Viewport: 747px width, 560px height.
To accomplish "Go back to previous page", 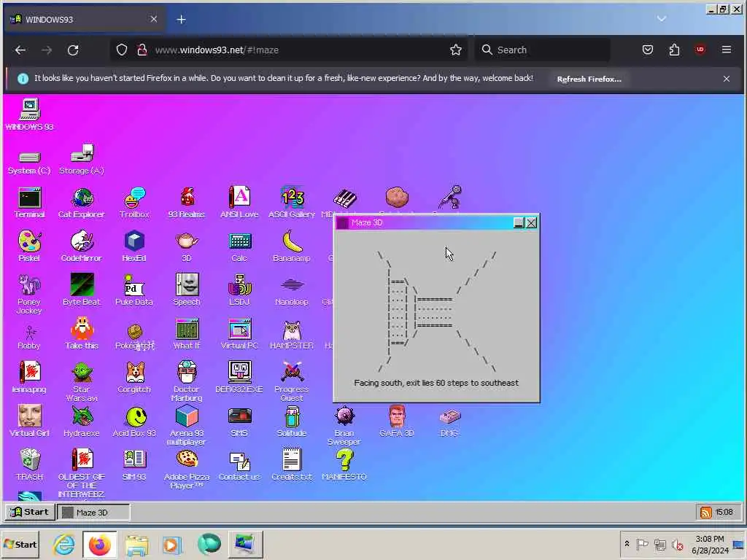I will tap(20, 50).
